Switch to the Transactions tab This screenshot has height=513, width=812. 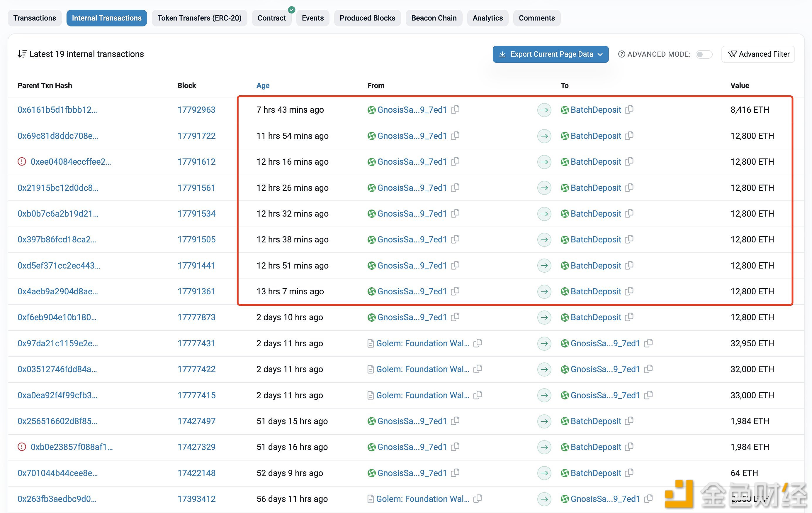[x=34, y=17]
